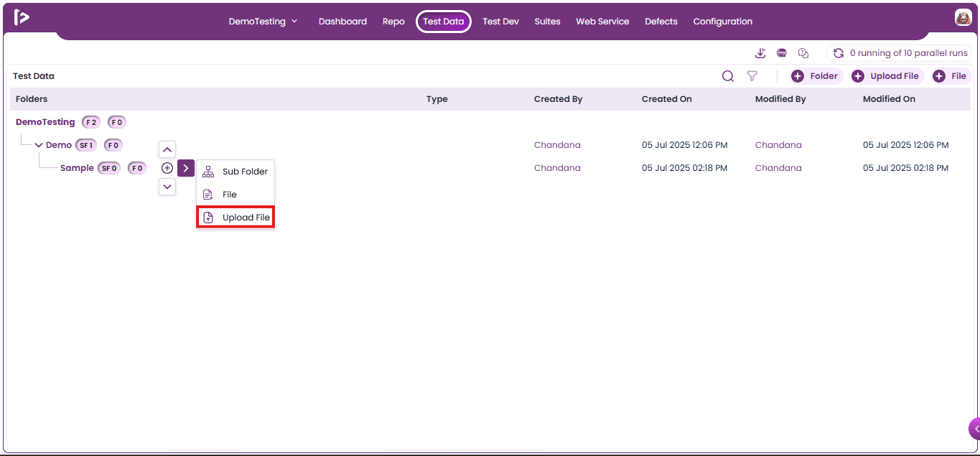Click the round striped purple icon above the toolbar
The height and width of the screenshot is (456, 980).
pyautogui.click(x=782, y=53)
